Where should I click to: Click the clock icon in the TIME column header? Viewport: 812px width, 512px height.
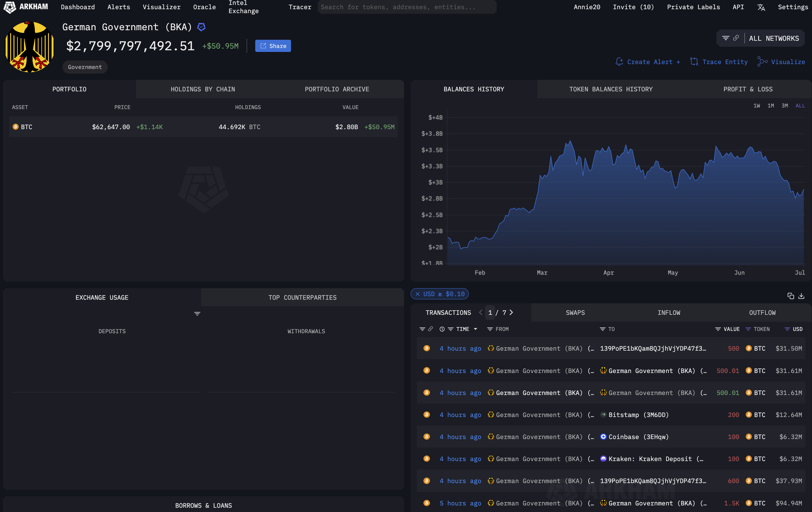pyautogui.click(x=442, y=329)
